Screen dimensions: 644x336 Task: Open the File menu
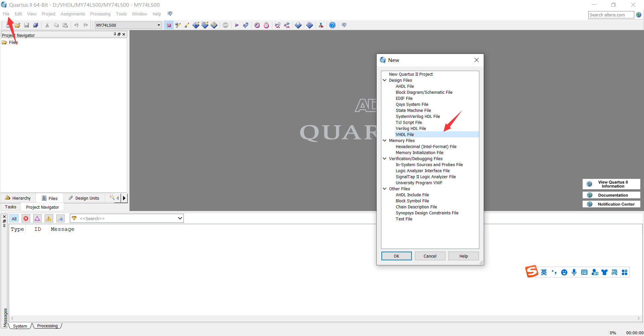[6, 14]
